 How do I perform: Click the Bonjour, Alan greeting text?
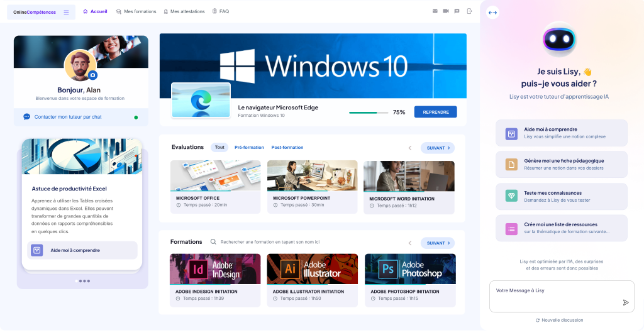tap(79, 90)
